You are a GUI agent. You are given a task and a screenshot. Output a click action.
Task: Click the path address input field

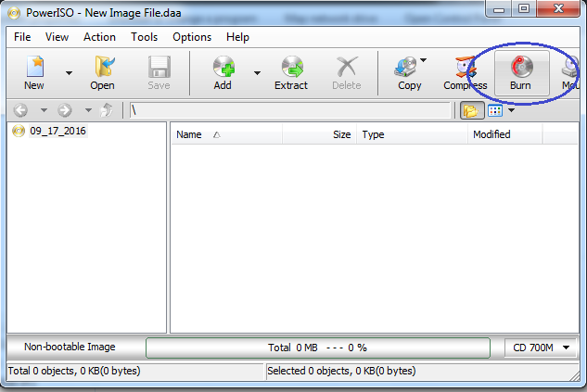290,110
